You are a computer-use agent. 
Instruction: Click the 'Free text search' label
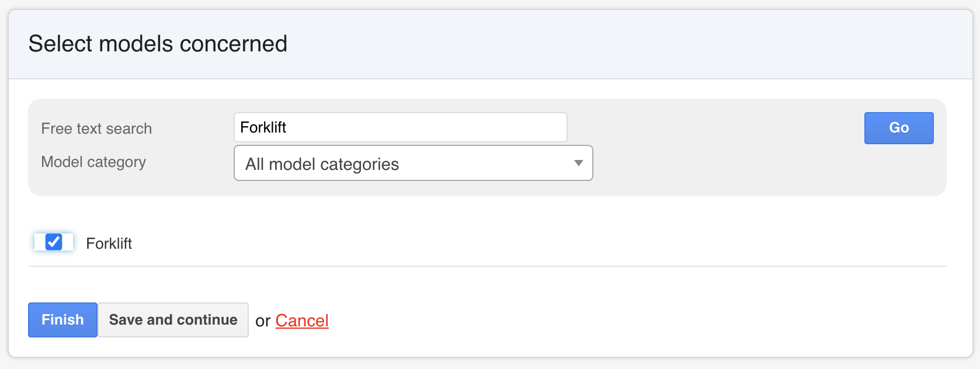click(96, 128)
